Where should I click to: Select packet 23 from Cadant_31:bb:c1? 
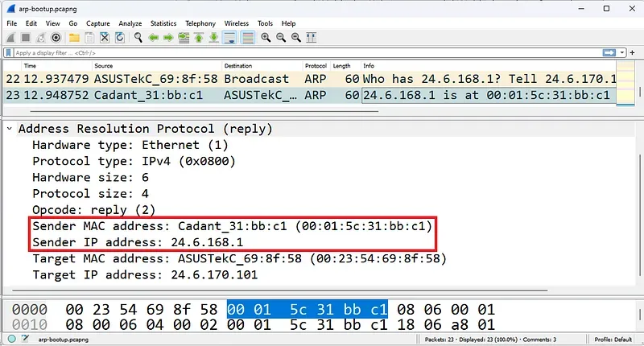tap(310, 95)
